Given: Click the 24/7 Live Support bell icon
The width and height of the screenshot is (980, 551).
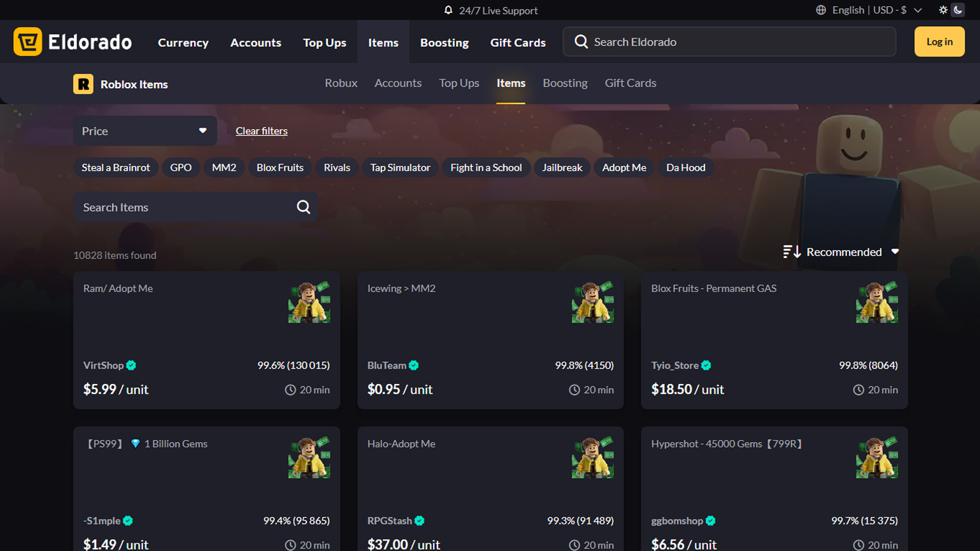Looking at the screenshot, I should 449,10.
